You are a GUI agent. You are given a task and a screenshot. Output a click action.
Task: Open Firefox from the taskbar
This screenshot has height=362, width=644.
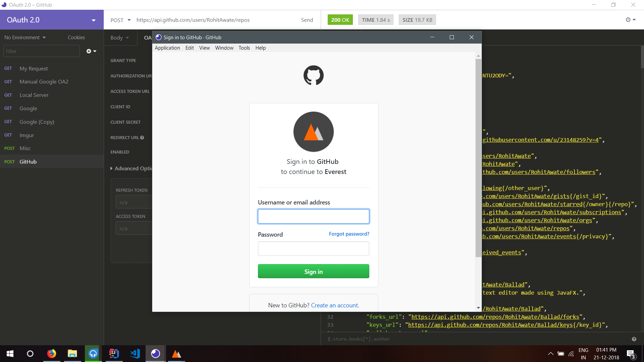[52, 354]
